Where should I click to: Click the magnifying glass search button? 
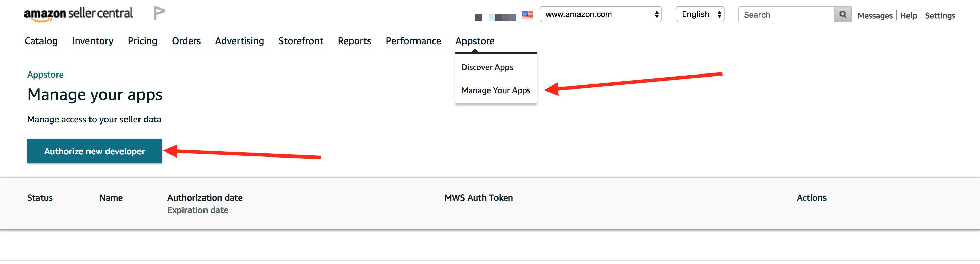(x=843, y=14)
